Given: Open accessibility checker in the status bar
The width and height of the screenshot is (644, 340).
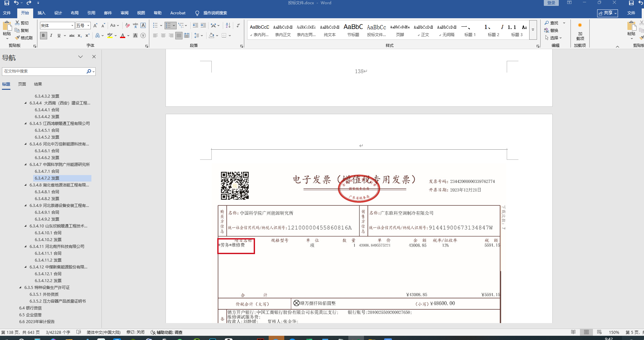Looking at the screenshot, I should pos(167,332).
